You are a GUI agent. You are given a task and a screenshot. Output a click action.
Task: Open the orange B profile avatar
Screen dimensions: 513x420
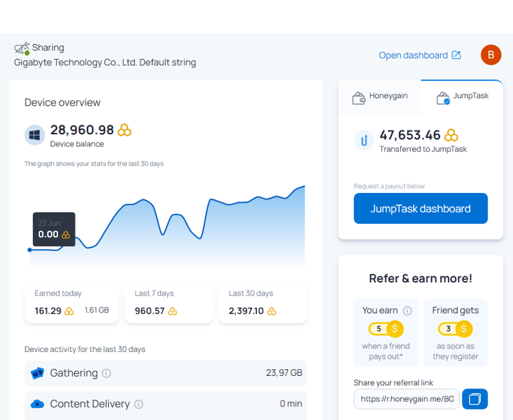point(491,55)
